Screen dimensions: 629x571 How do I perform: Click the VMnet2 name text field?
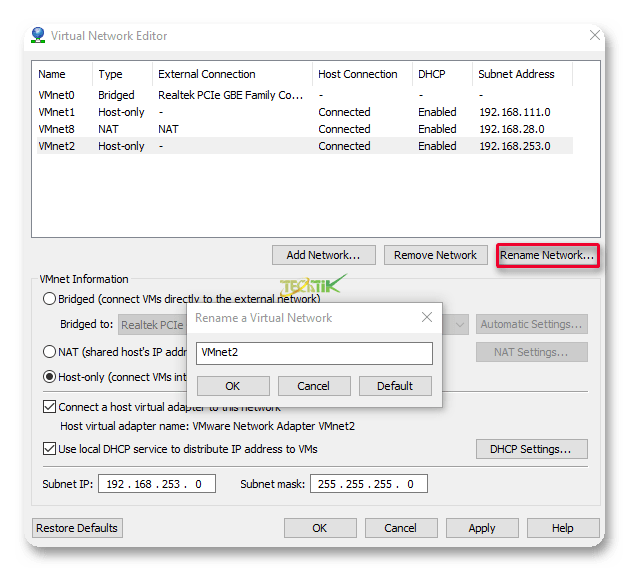(x=314, y=353)
